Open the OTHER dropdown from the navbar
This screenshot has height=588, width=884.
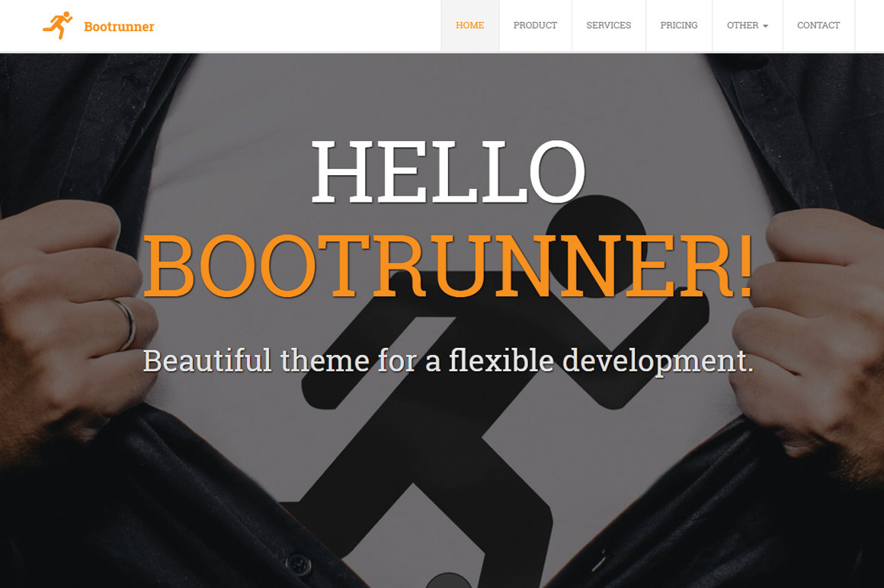click(x=747, y=25)
